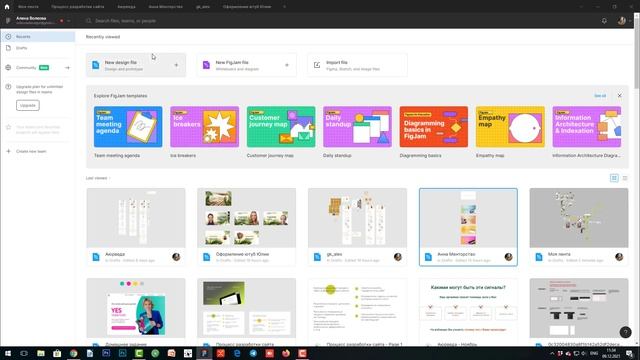
Task: Click the Import file card
Action: (x=357, y=65)
